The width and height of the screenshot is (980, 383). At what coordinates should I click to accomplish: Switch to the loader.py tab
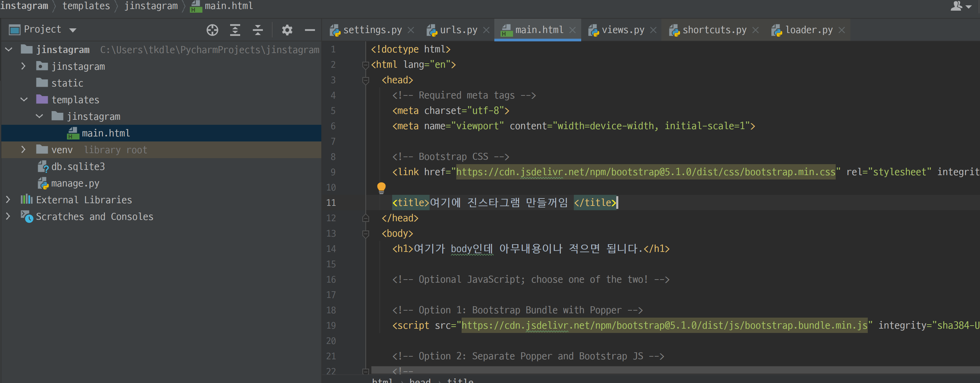(808, 30)
